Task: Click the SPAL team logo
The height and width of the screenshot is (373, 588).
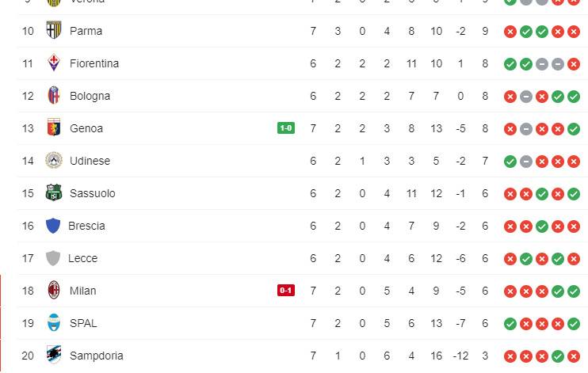Action: (x=54, y=323)
